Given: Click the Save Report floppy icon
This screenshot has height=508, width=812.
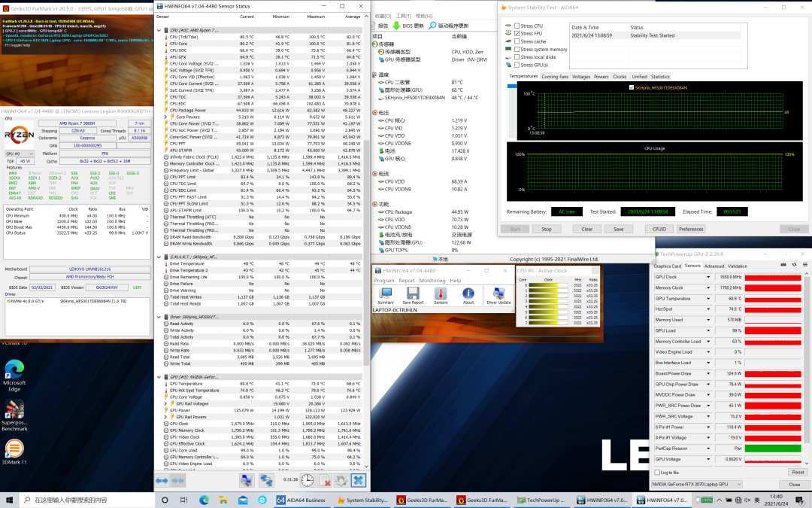Looking at the screenshot, I should click(x=413, y=295).
